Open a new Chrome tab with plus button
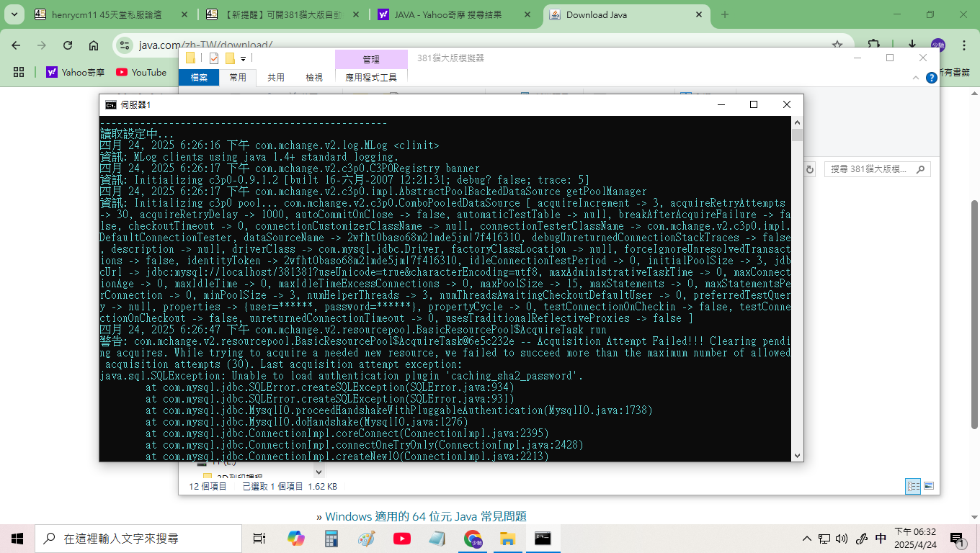This screenshot has width=980, height=553. point(725,14)
